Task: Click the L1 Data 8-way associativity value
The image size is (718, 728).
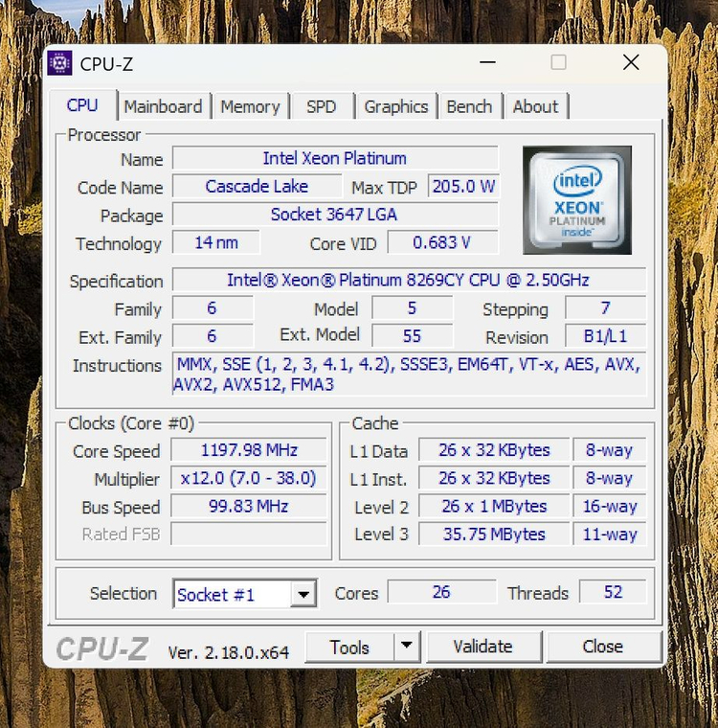Action: pyautogui.click(x=610, y=450)
